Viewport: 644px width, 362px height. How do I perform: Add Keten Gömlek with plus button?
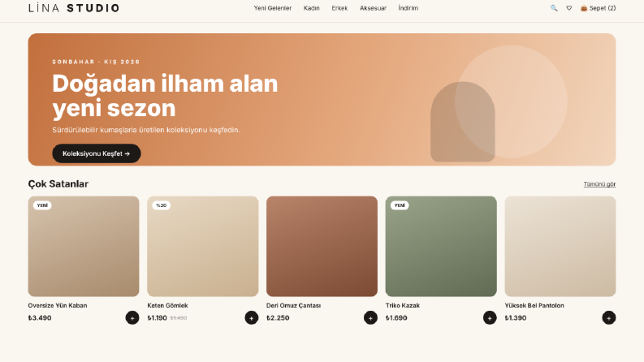[x=252, y=317]
